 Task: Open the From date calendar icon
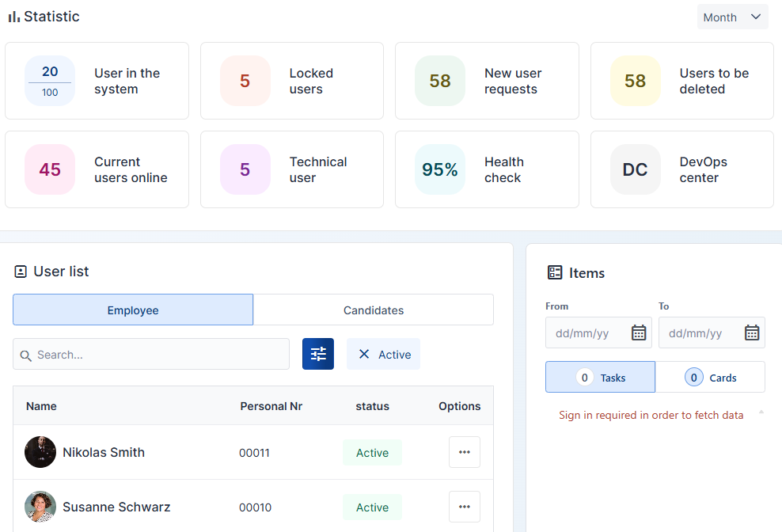(639, 332)
